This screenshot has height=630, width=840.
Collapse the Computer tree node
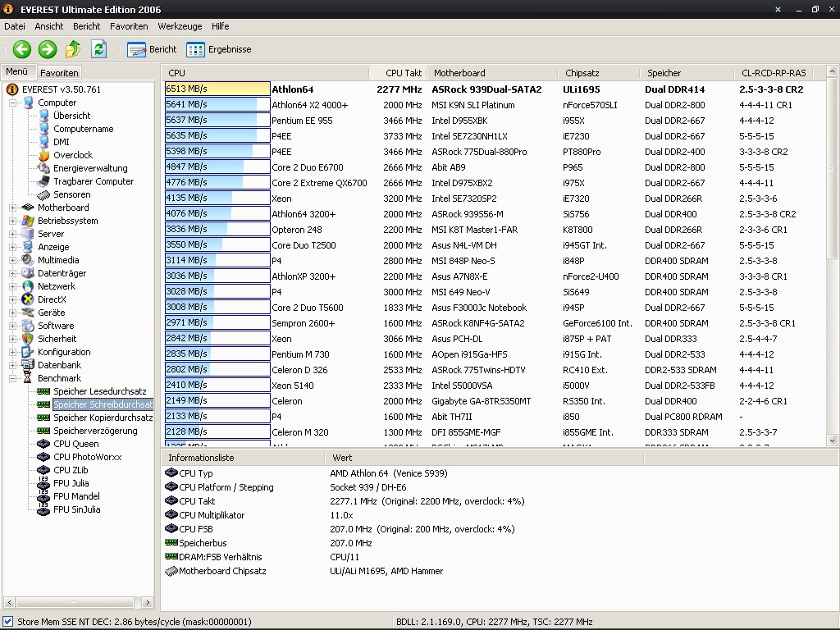click(12, 103)
